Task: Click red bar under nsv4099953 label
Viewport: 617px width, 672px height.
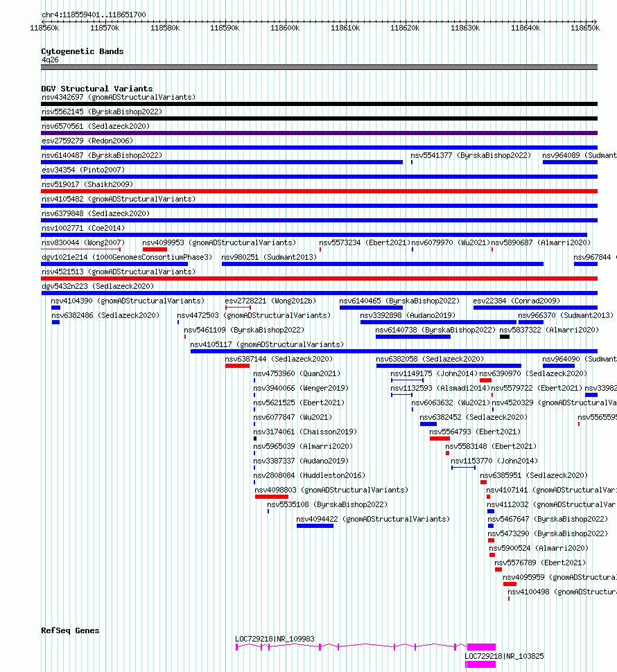Action: click(155, 249)
